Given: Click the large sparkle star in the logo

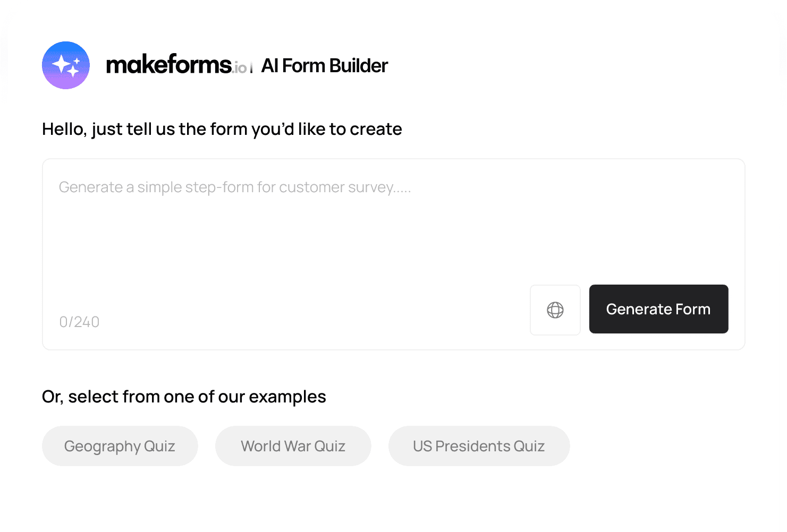Looking at the screenshot, I should point(62,65).
